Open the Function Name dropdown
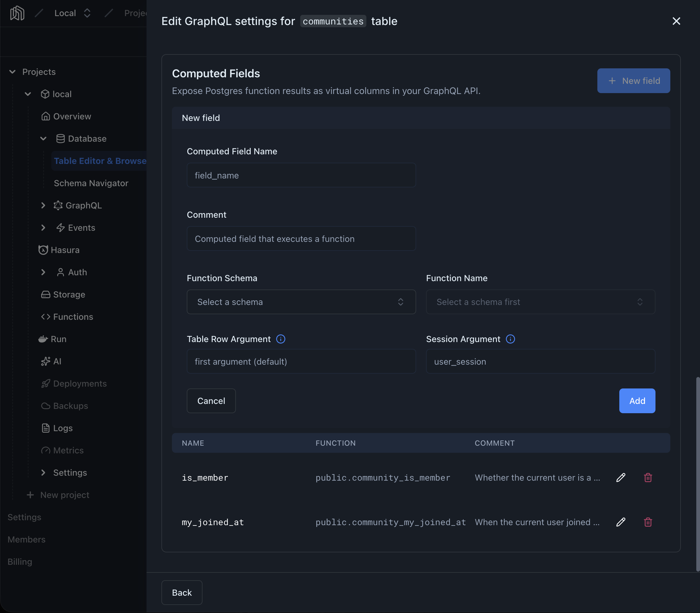 coord(540,302)
